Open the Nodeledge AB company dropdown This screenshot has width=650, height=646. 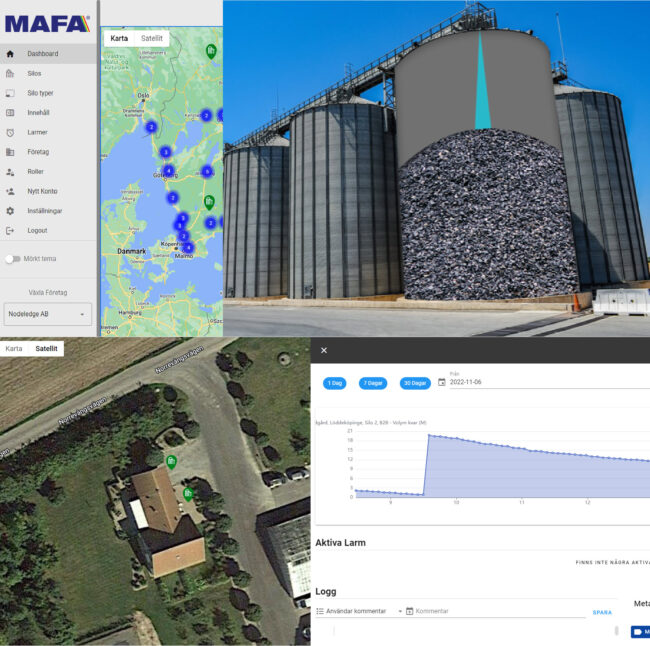point(48,314)
